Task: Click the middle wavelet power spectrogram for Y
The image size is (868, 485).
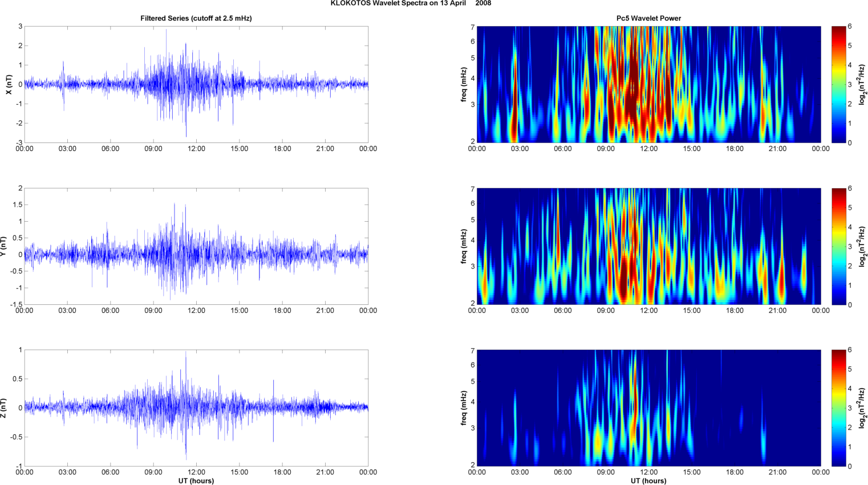Action: pyautogui.click(x=648, y=246)
